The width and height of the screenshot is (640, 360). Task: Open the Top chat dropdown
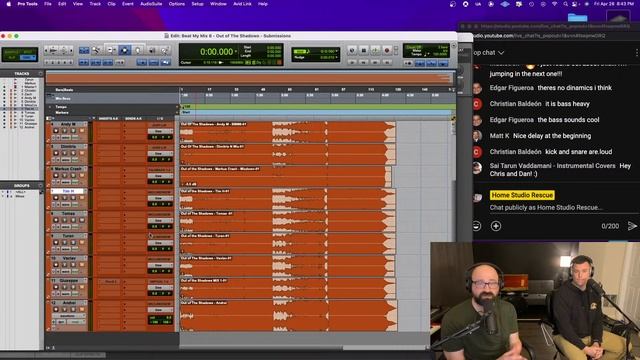point(489,53)
